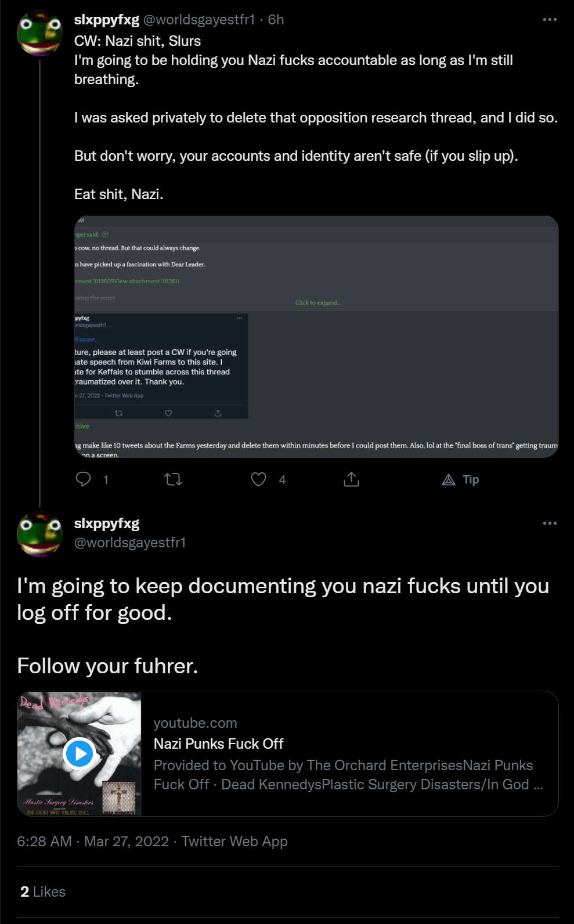Click the reply icon on first tweet
Image resolution: width=574 pixels, height=924 pixels.
(84, 479)
